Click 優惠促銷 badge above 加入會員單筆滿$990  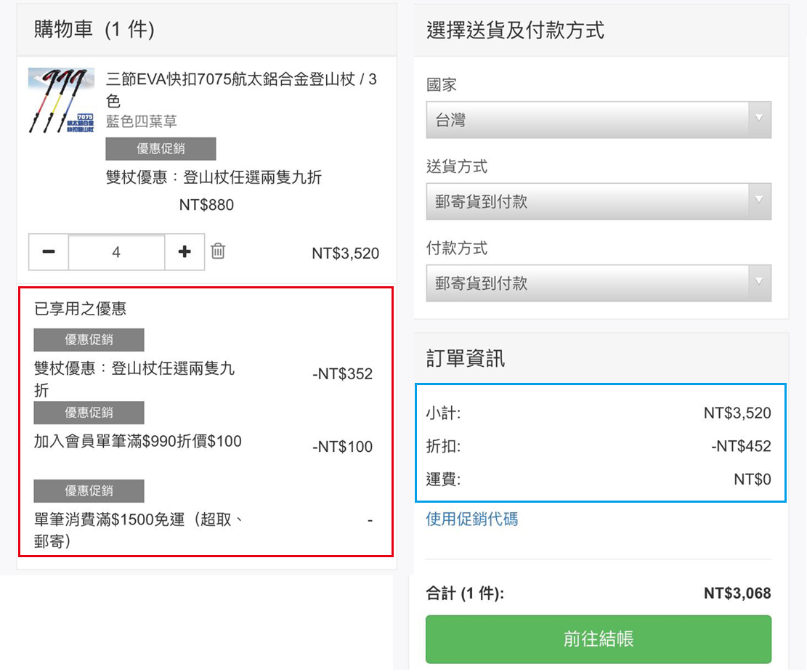(89, 413)
